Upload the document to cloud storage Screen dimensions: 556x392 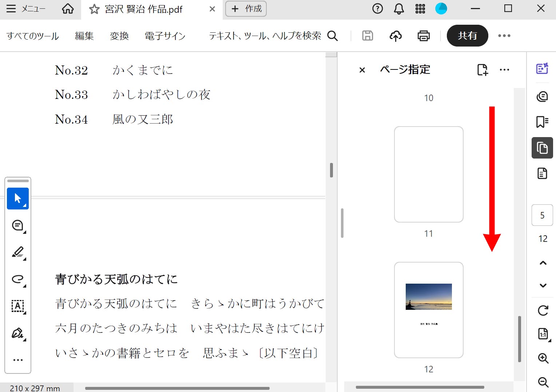click(396, 36)
